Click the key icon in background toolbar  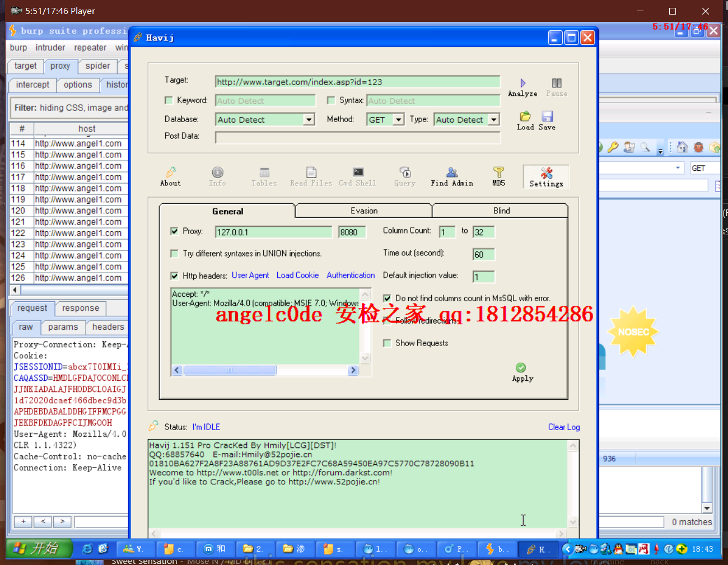(x=613, y=147)
